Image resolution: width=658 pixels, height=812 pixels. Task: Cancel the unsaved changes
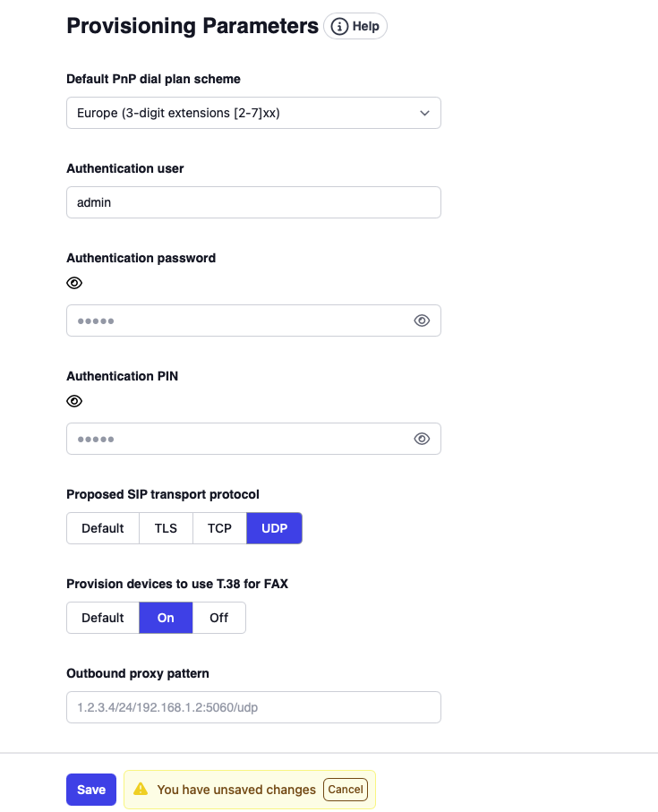click(345, 789)
